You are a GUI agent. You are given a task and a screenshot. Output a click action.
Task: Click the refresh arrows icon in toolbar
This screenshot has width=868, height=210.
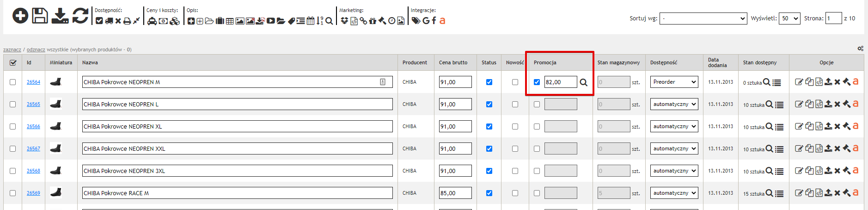80,16
